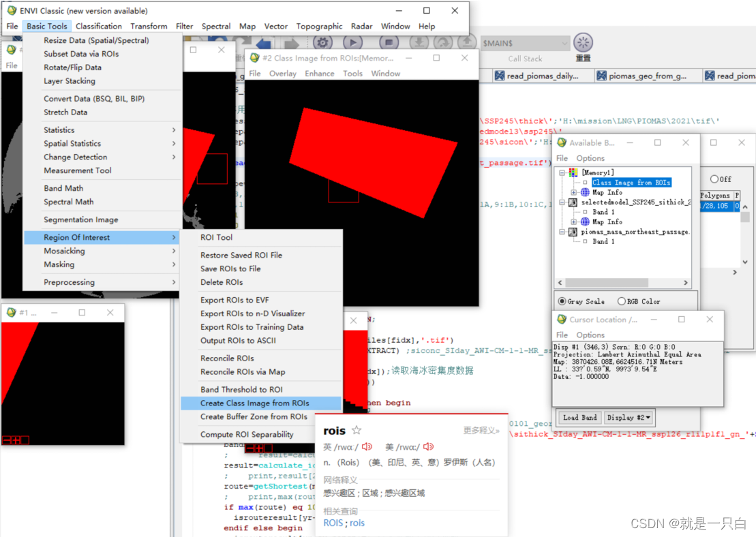
Task: Select Band 1 under piomas_nasa_northeast_passage
Action: click(x=603, y=241)
